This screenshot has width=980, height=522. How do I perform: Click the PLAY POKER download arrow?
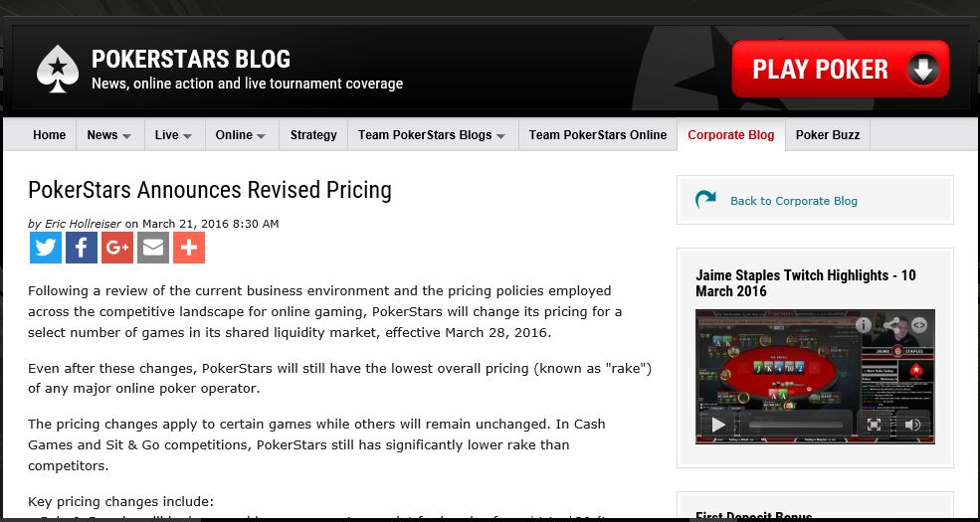point(922,69)
